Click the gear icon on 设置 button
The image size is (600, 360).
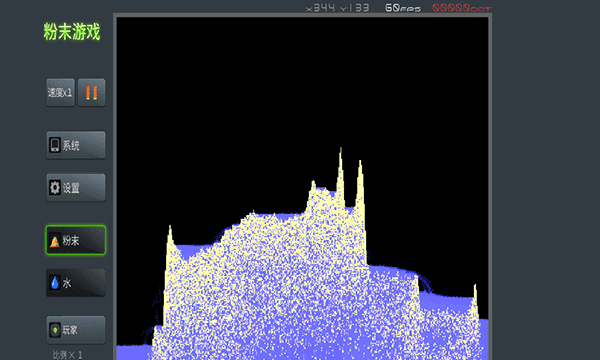point(55,187)
